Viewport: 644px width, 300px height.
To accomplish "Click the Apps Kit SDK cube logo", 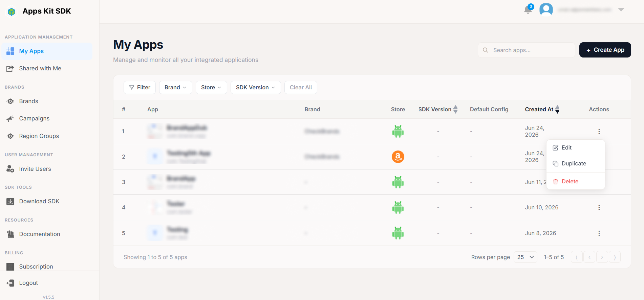I will coord(12,12).
